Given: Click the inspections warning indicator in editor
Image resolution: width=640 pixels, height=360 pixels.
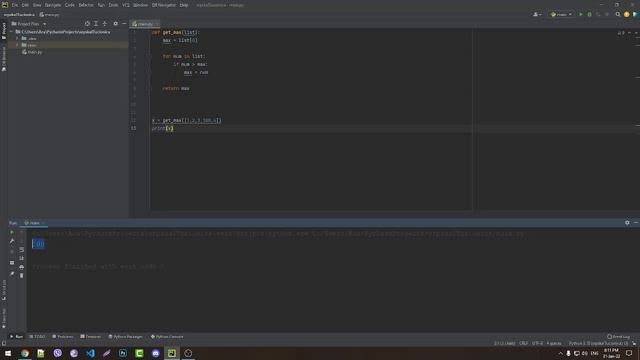Looking at the screenshot, I should 620,32.
